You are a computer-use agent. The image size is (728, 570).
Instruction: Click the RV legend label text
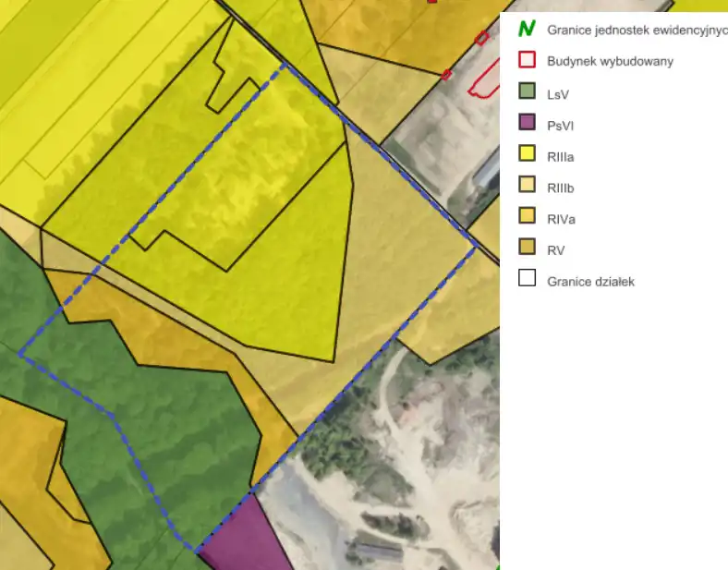click(x=556, y=250)
